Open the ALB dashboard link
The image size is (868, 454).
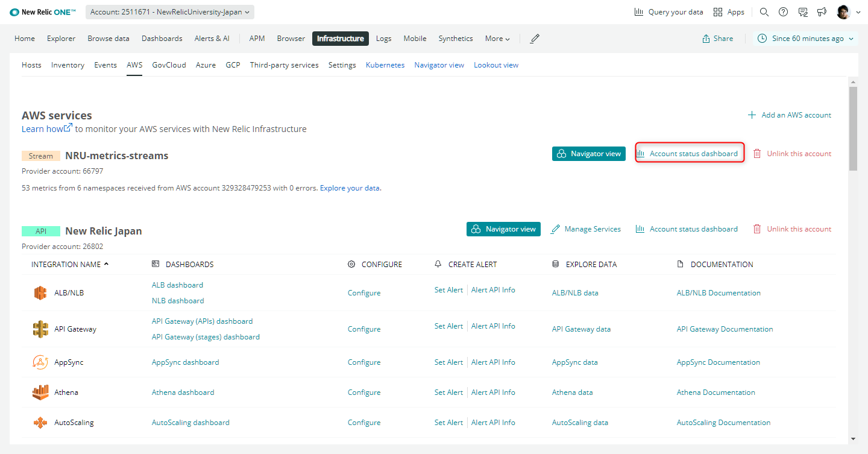177,285
